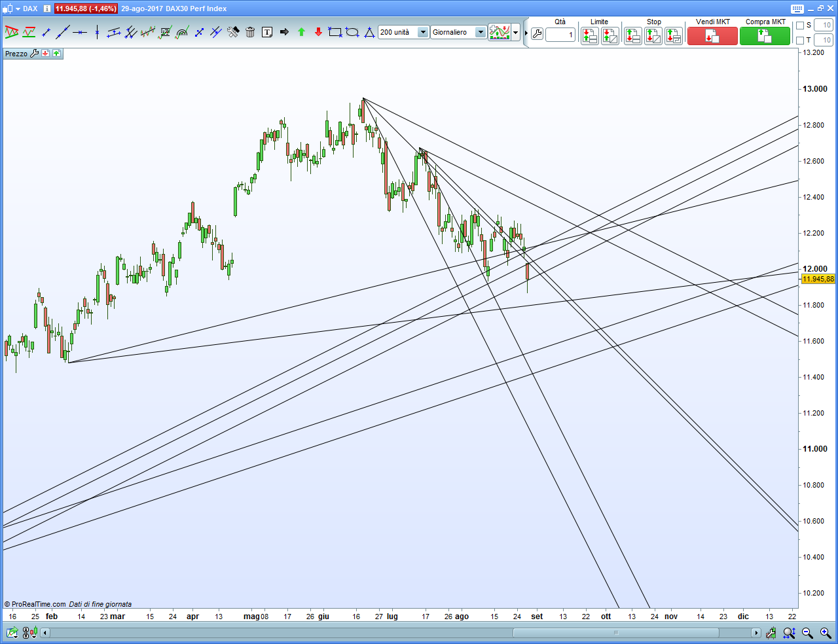Click the zoom selection magnifier icon

[790, 633]
